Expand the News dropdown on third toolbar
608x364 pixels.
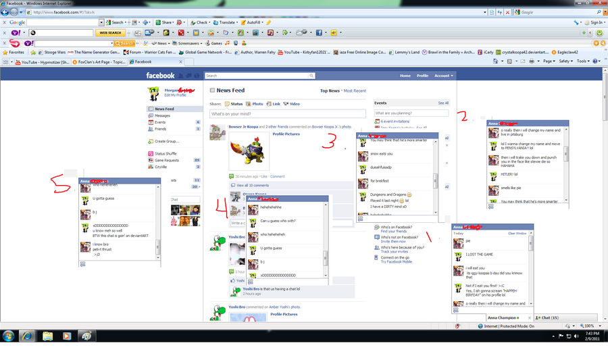coord(161,43)
